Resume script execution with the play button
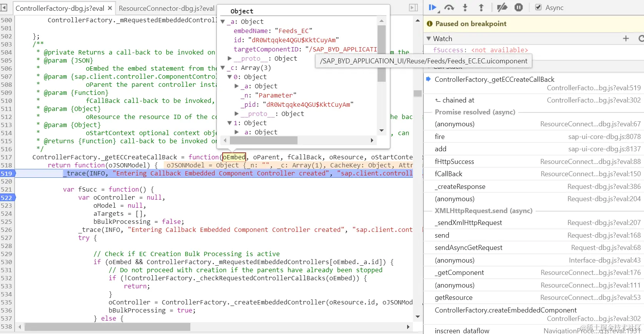 (433, 7)
